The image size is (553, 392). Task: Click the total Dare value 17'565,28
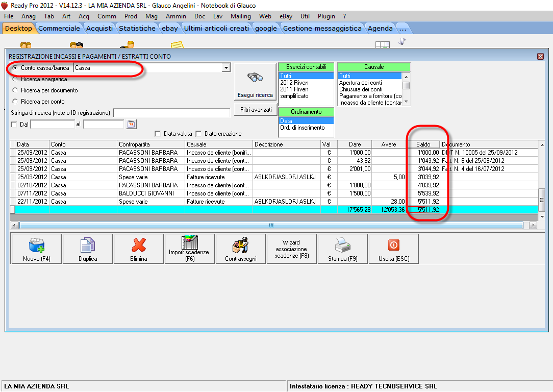click(x=355, y=210)
